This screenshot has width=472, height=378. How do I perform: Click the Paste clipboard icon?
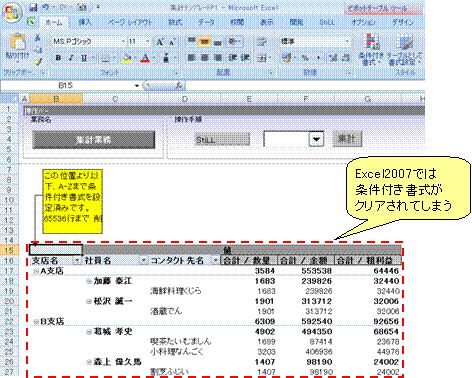point(18,43)
